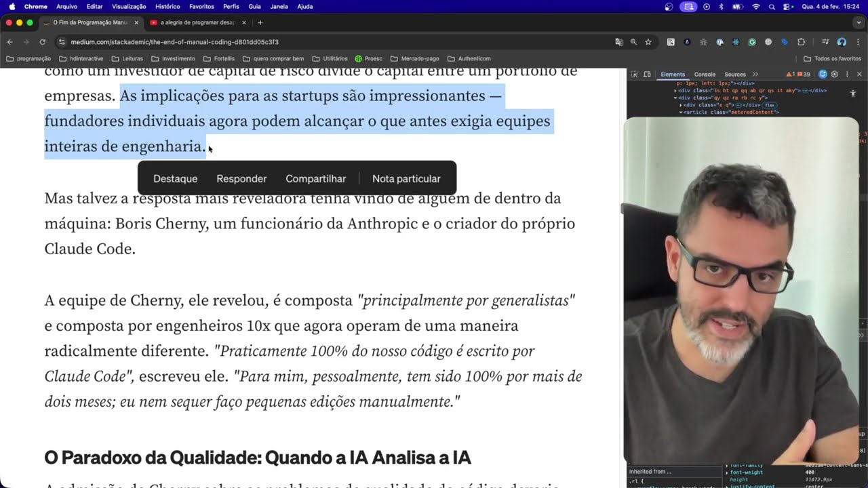Expand the div with class "is bt qp"
868x488 pixels.
coord(675,91)
